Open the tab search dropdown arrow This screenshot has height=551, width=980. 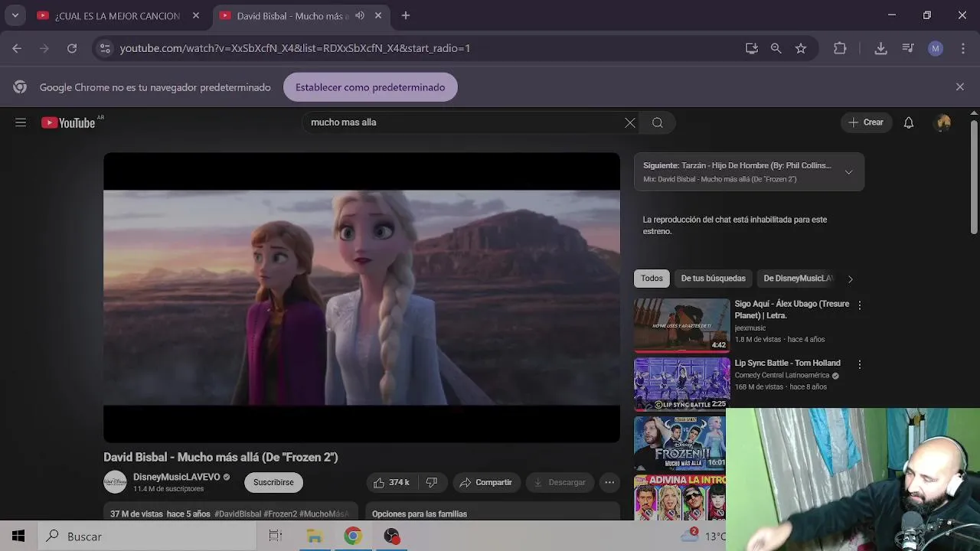click(15, 15)
